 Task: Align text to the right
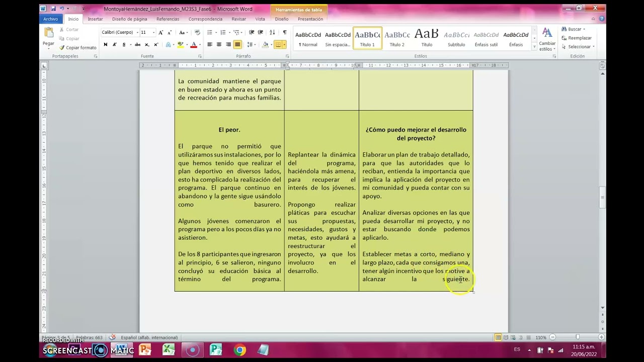coord(228,45)
